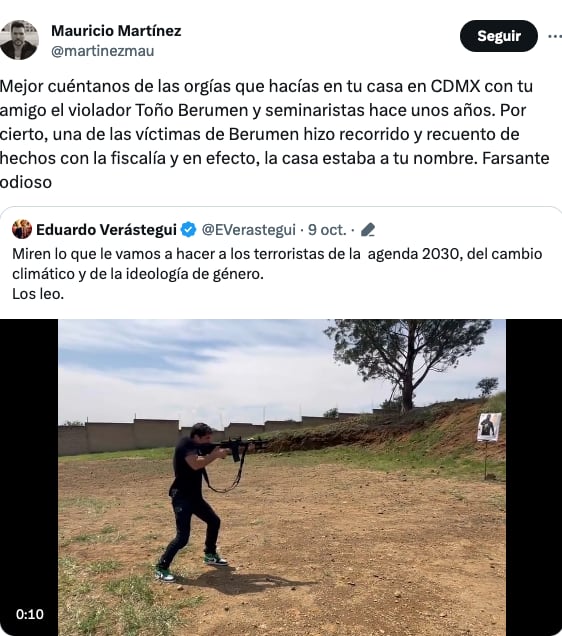Open the quoted tweet text about agenda 2030
Viewport: 562px width, 636px height.
[277, 274]
